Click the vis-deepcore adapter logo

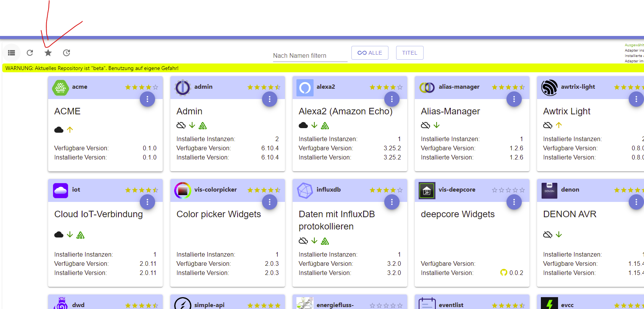click(427, 190)
